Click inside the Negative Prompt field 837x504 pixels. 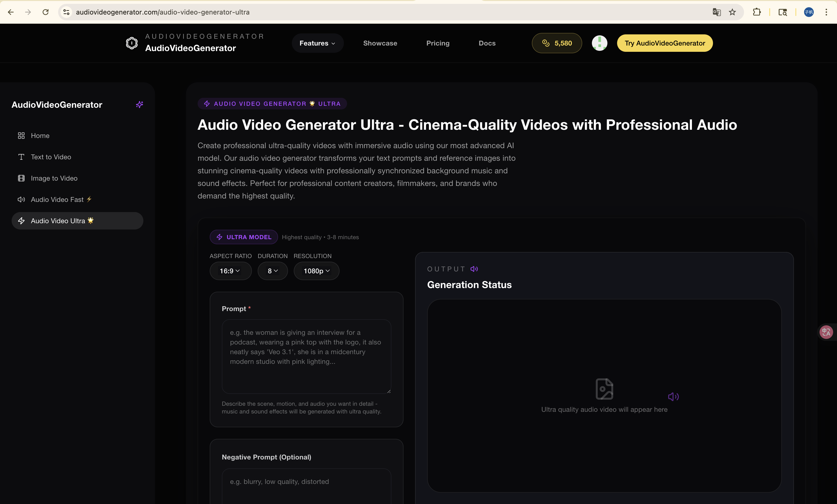coord(306,486)
